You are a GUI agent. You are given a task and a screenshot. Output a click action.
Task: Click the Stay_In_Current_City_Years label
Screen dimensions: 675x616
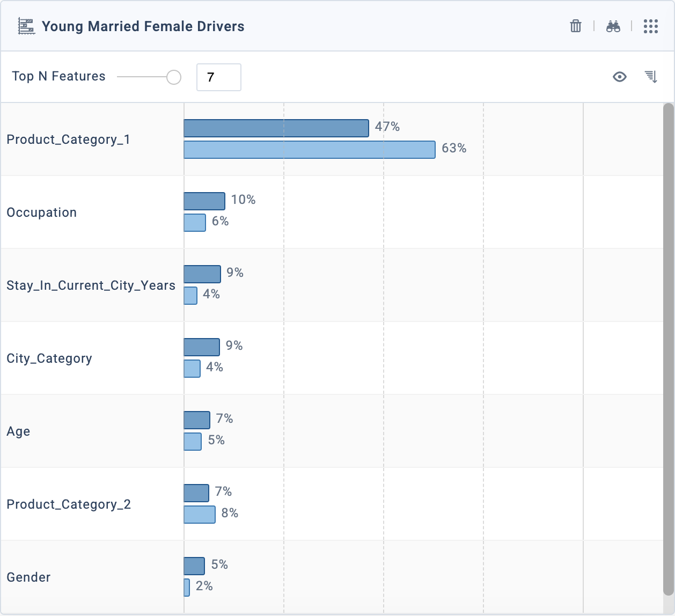click(x=91, y=285)
